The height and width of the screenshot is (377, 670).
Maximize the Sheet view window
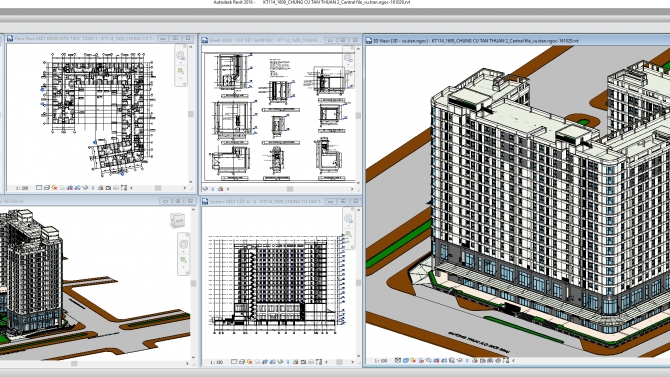[343, 40]
